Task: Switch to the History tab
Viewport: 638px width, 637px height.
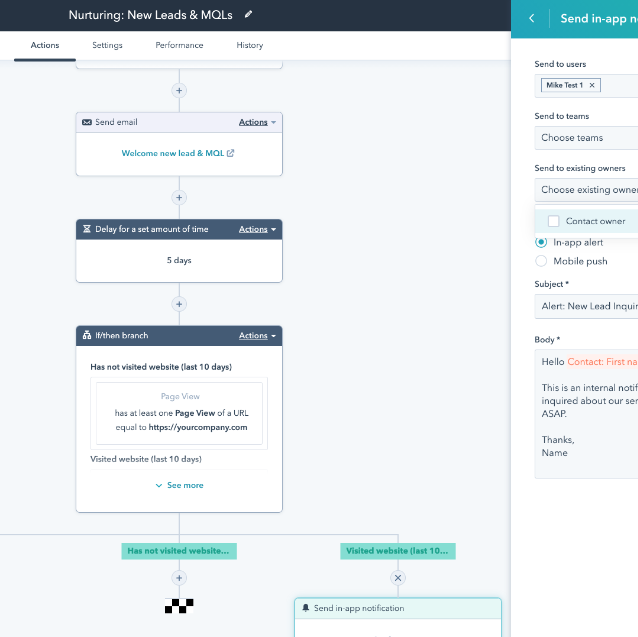Action: (x=250, y=45)
